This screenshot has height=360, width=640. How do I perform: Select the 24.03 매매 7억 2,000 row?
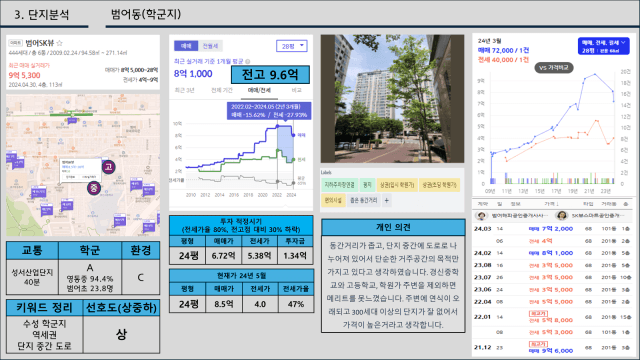[553, 229]
